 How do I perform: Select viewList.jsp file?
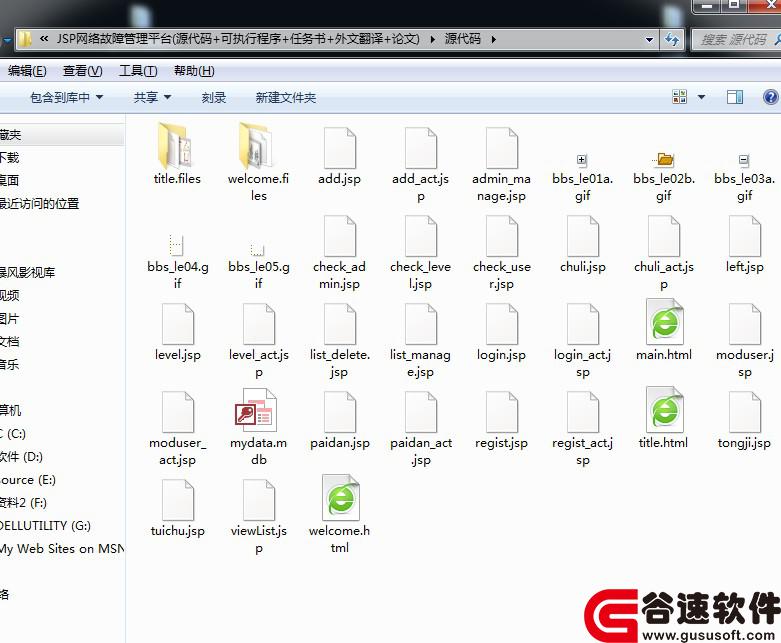[x=259, y=517]
